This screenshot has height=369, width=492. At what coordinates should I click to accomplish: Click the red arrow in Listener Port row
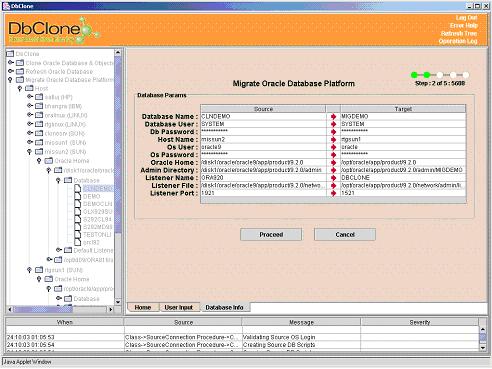pyautogui.click(x=333, y=193)
